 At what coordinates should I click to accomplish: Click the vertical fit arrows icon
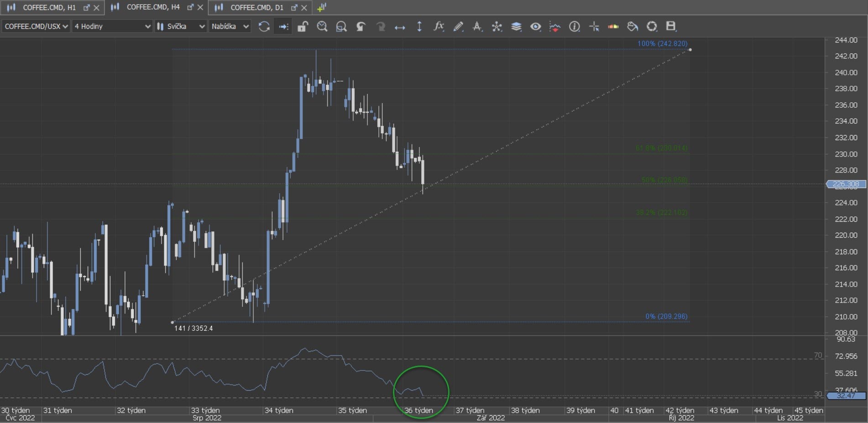coord(419,26)
